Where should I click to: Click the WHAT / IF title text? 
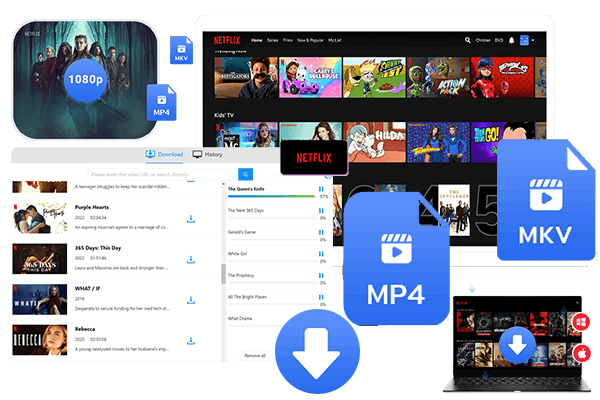88,288
